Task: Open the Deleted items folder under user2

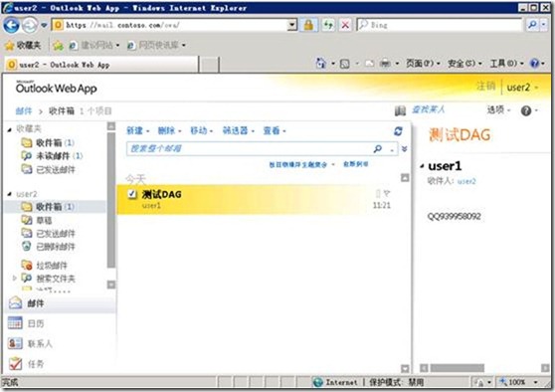Action: tap(48, 247)
